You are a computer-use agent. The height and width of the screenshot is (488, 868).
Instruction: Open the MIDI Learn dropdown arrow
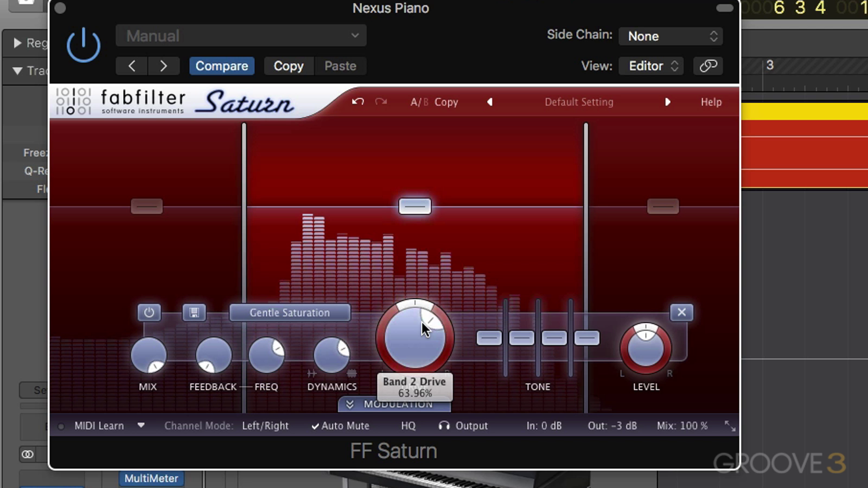coord(141,426)
